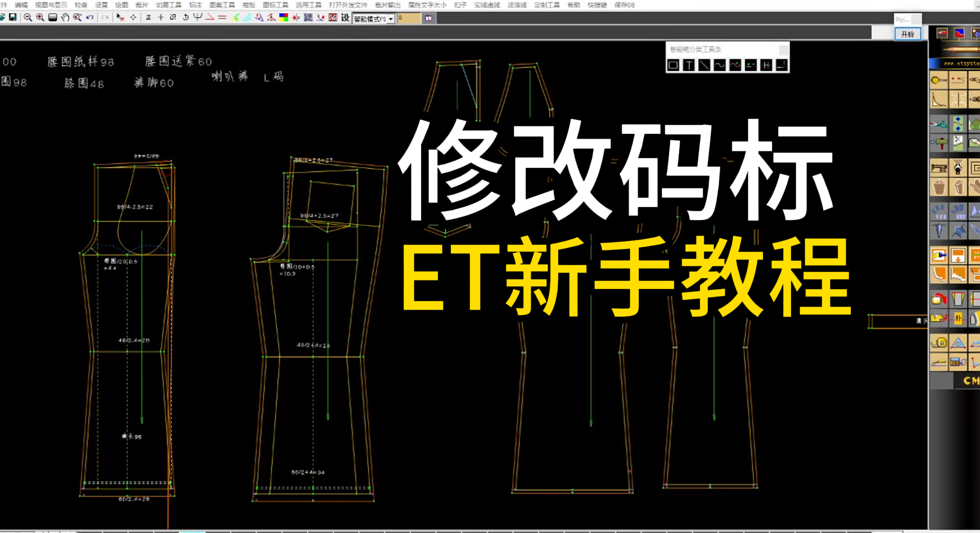
Task: Open the 标注 menu
Action: tap(196, 5)
